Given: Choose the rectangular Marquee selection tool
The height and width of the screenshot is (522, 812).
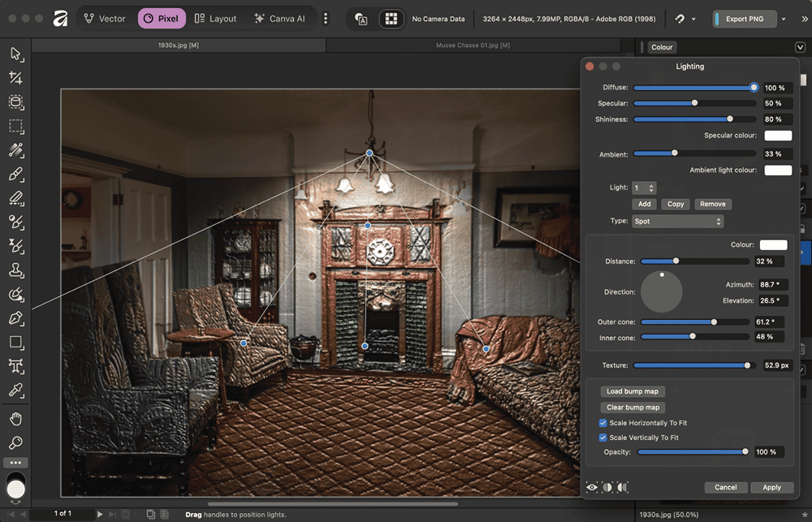Looking at the screenshot, I should [15, 127].
